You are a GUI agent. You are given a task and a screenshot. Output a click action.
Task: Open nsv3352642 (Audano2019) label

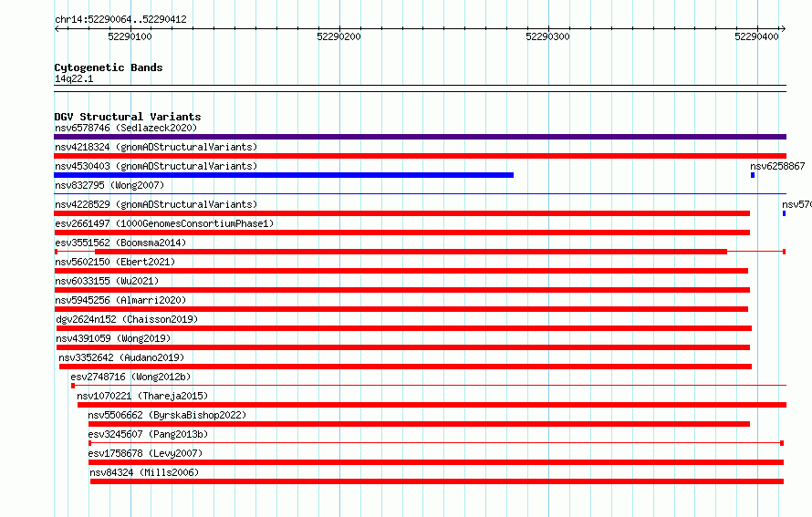pos(121,357)
